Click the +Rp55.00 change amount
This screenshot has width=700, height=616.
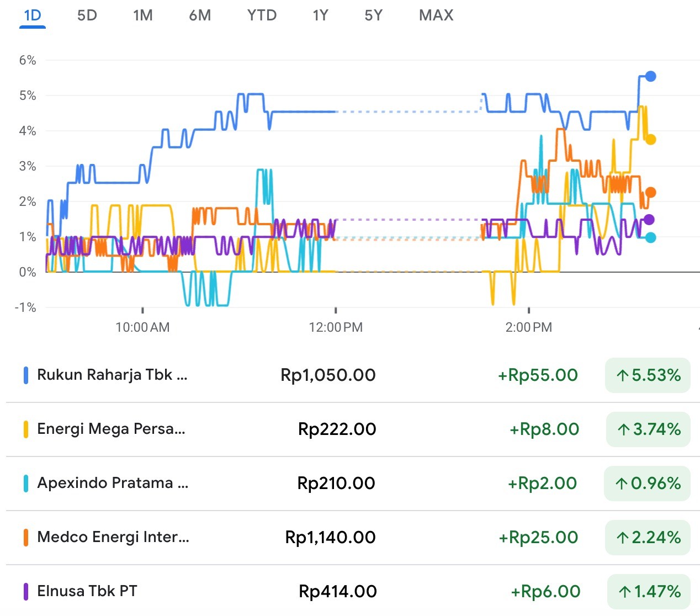coord(538,375)
